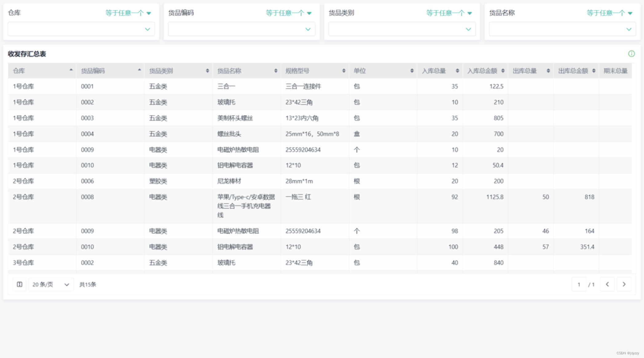Open 货品编码 filter condition 等于任意一个
The image size is (644, 358).
click(289, 13)
